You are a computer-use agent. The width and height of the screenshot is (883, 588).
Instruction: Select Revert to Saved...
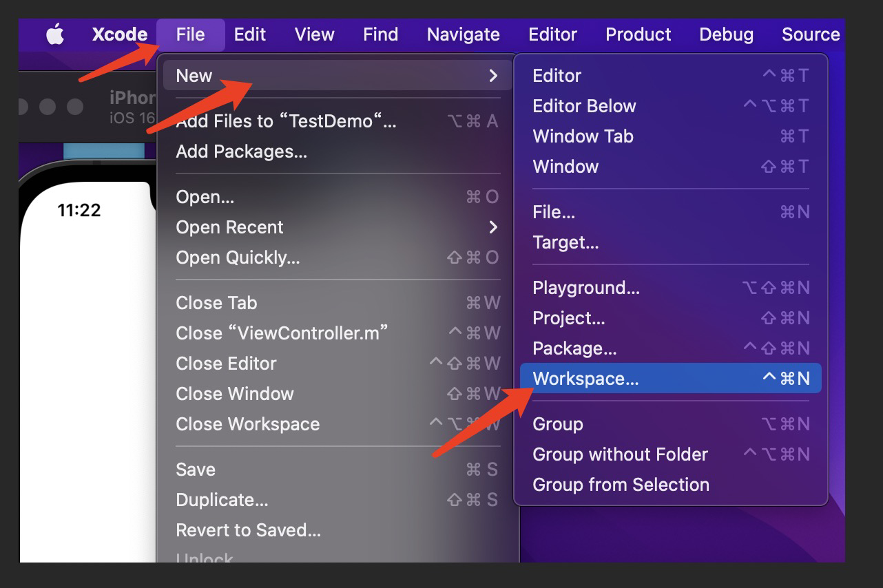(337, 530)
